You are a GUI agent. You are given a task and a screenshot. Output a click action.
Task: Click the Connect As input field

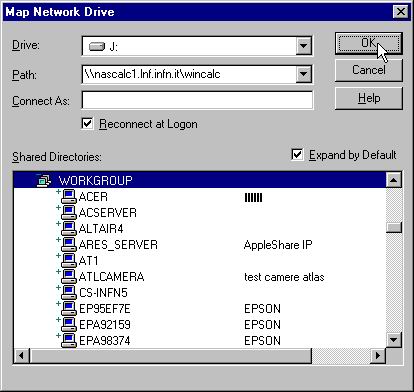tap(197, 100)
